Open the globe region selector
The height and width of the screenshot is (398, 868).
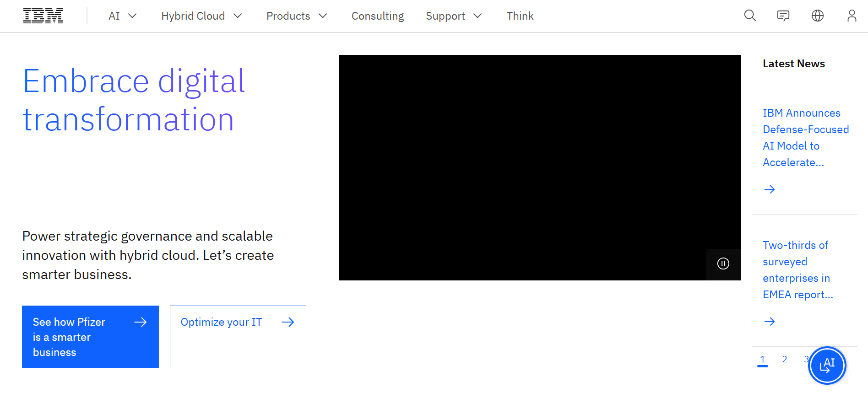(818, 16)
